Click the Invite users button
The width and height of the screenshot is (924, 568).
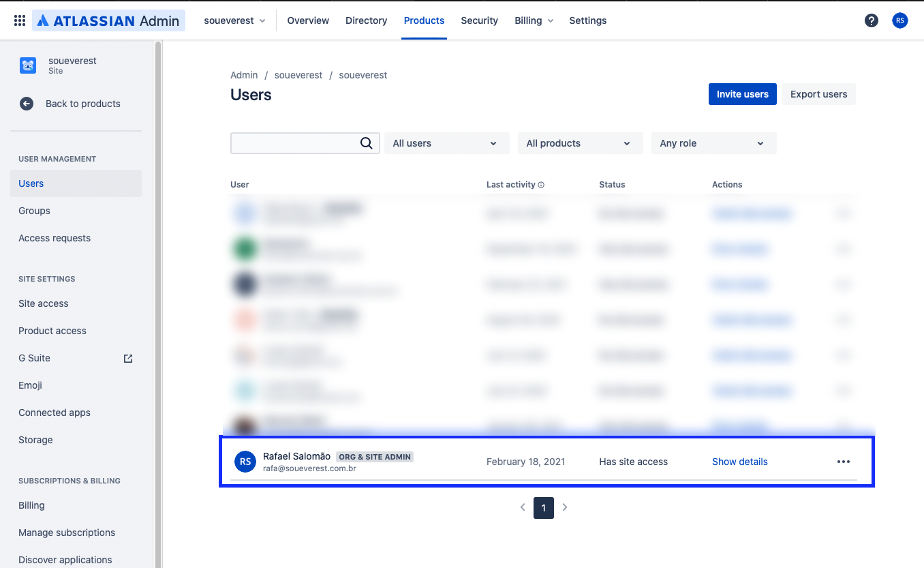click(x=742, y=94)
